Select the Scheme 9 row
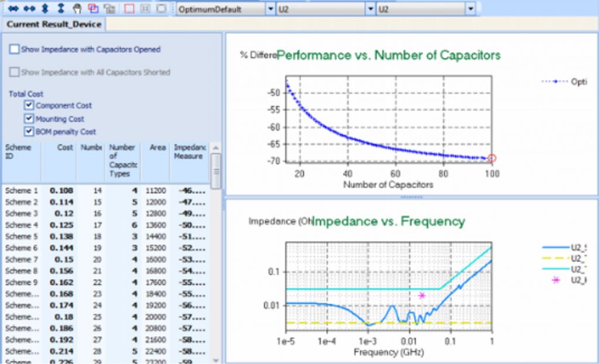 [x=105, y=282]
